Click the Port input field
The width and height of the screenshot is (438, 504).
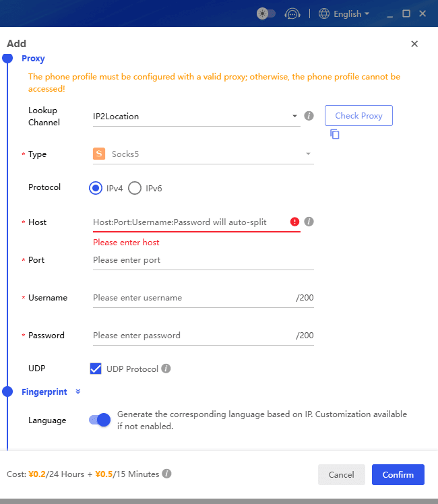[x=203, y=260]
